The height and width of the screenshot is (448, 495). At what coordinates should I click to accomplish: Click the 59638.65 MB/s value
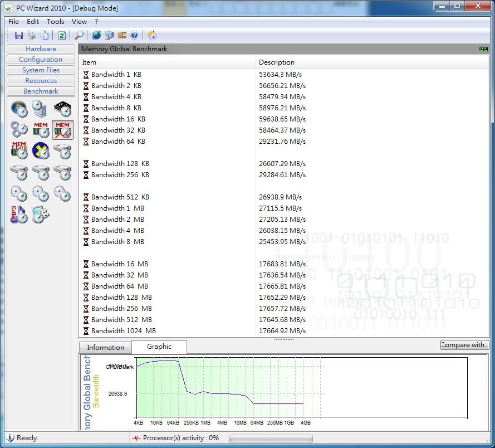point(282,119)
